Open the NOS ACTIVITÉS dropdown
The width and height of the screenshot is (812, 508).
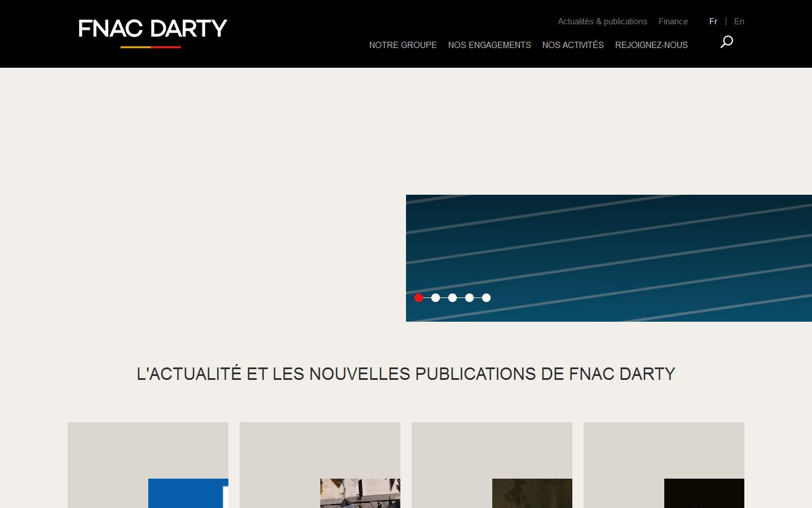[x=572, y=45]
